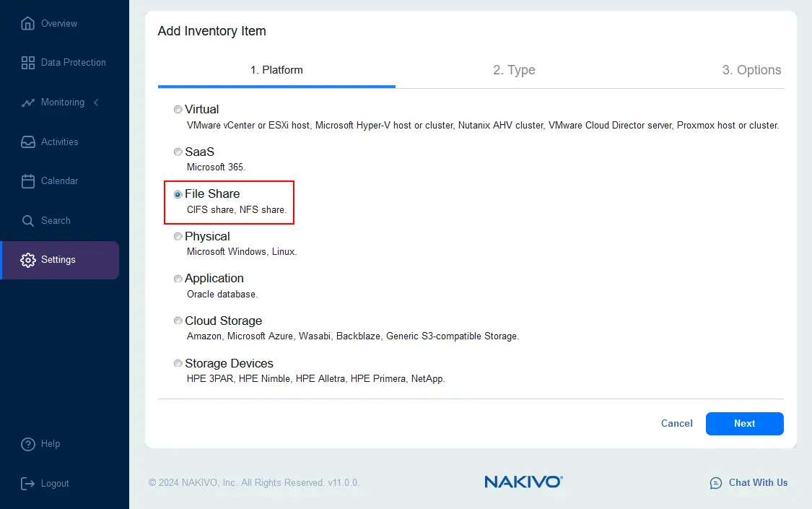The image size is (812, 509).
Task: Open the Chat With Us link
Action: pos(758,482)
